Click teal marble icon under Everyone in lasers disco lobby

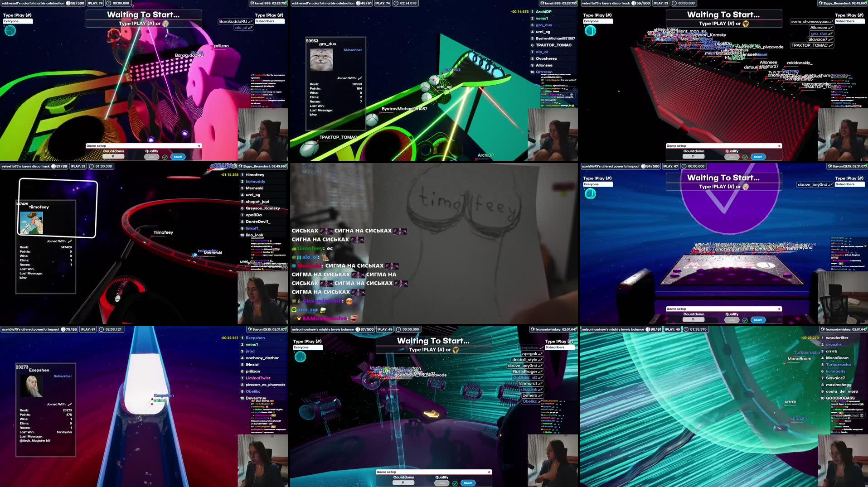pyautogui.click(x=590, y=31)
